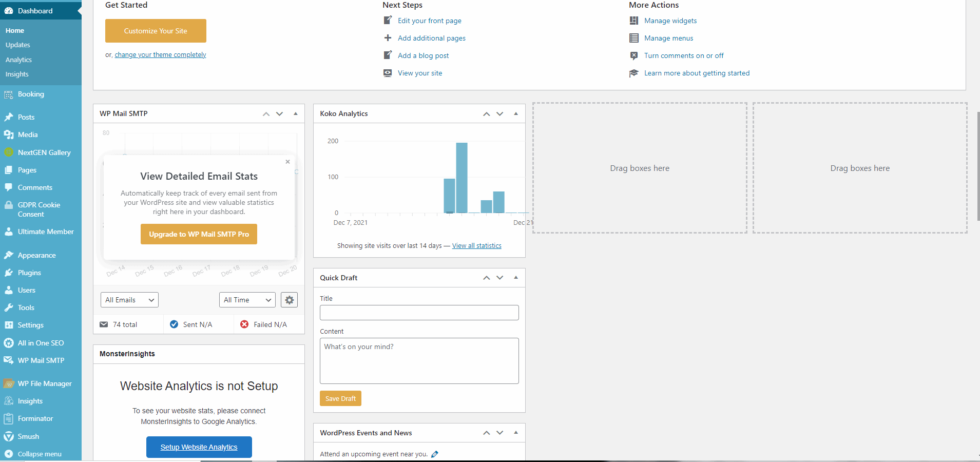980x462 pixels.
Task: Select NextGEN Gallery in the sidebar
Action: click(44, 152)
